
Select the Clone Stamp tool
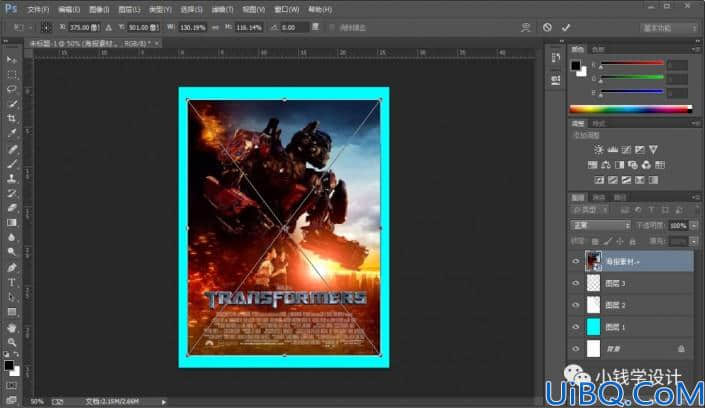click(12, 179)
